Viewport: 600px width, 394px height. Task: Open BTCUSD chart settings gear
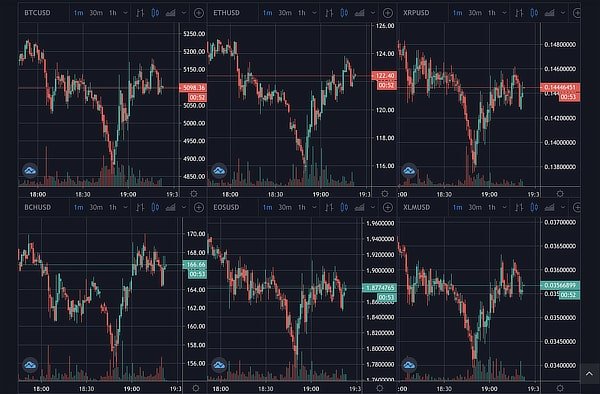click(x=194, y=194)
